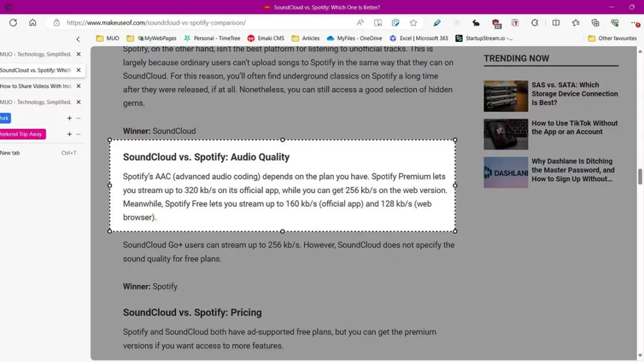Click the Winner: Spotify text
The image size is (644, 362).
point(150,287)
